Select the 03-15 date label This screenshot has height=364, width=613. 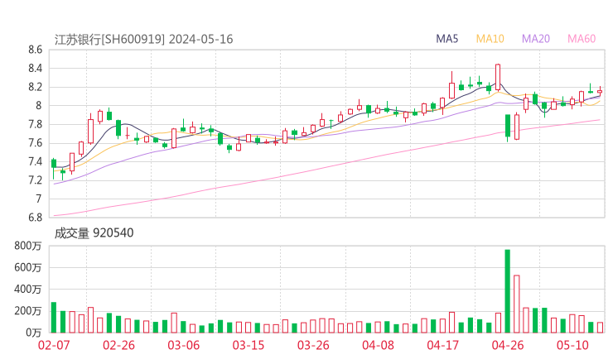[249, 345]
